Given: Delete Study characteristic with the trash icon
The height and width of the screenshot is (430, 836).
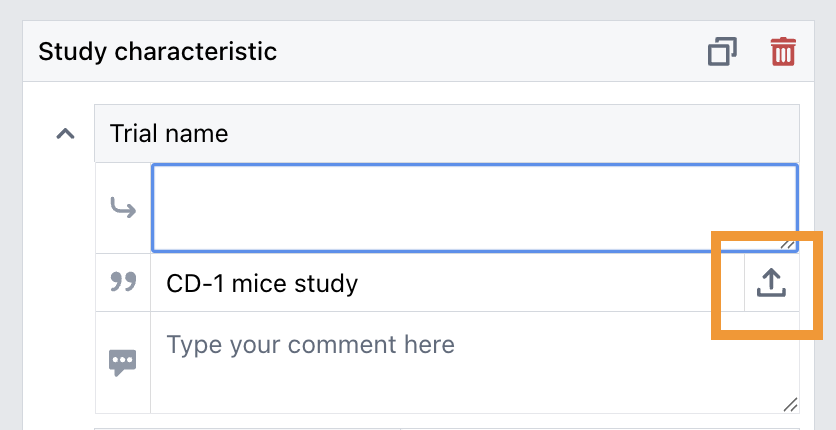Looking at the screenshot, I should [x=783, y=51].
